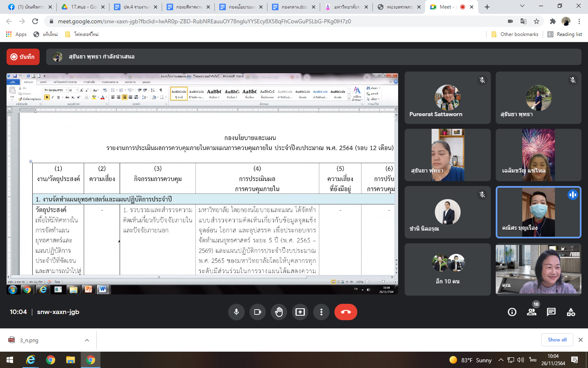588x368 pixels.
Task: Select the อีก 10 คน participants tile
Action: 448,269
